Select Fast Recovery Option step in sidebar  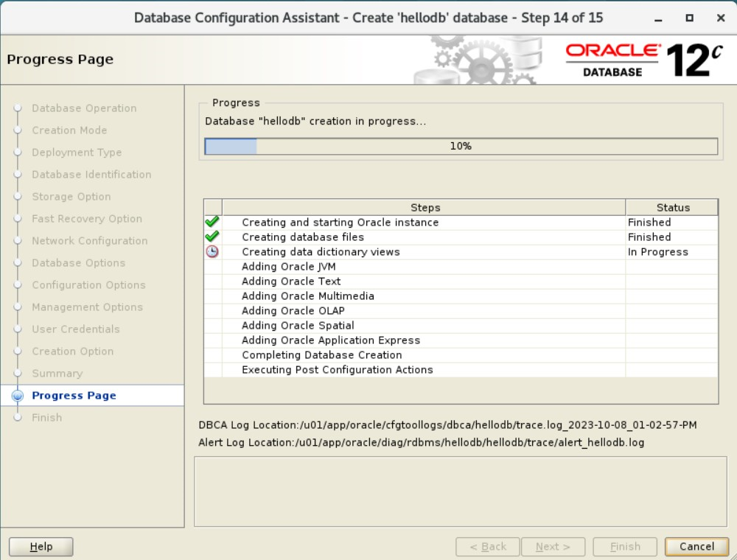coord(87,218)
